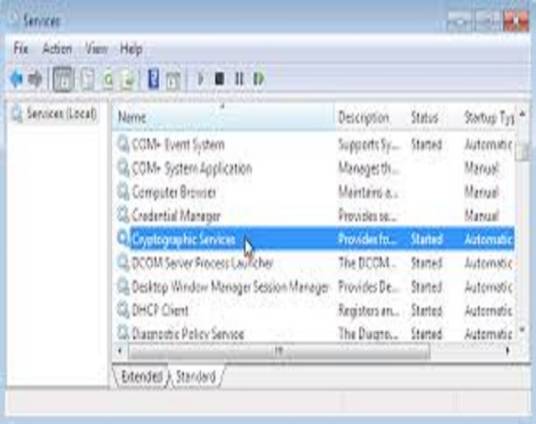
Task: Click the gear icon beside Desktop Window Manager
Action: [123, 287]
